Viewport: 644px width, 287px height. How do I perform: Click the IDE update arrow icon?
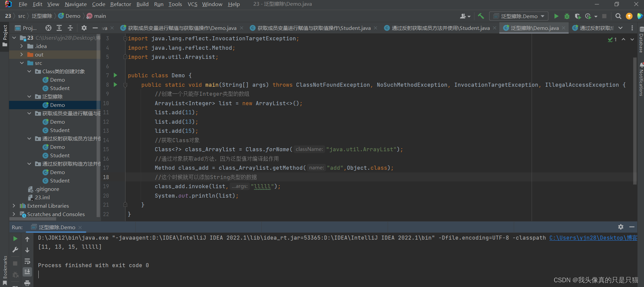(x=629, y=16)
